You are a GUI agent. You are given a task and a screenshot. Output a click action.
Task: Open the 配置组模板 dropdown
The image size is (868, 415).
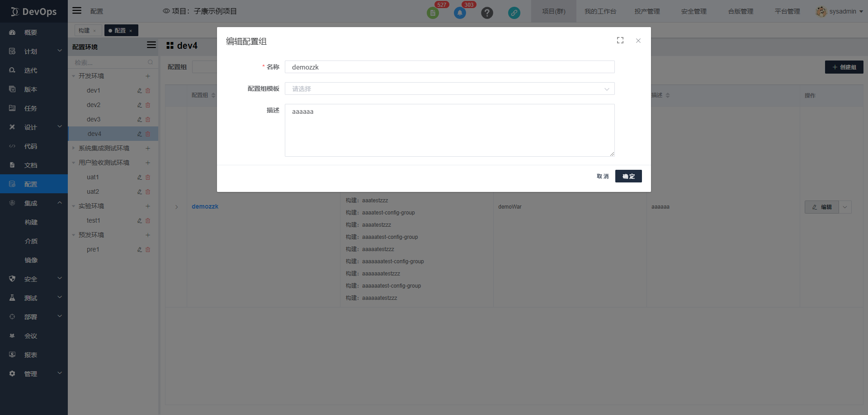point(450,89)
